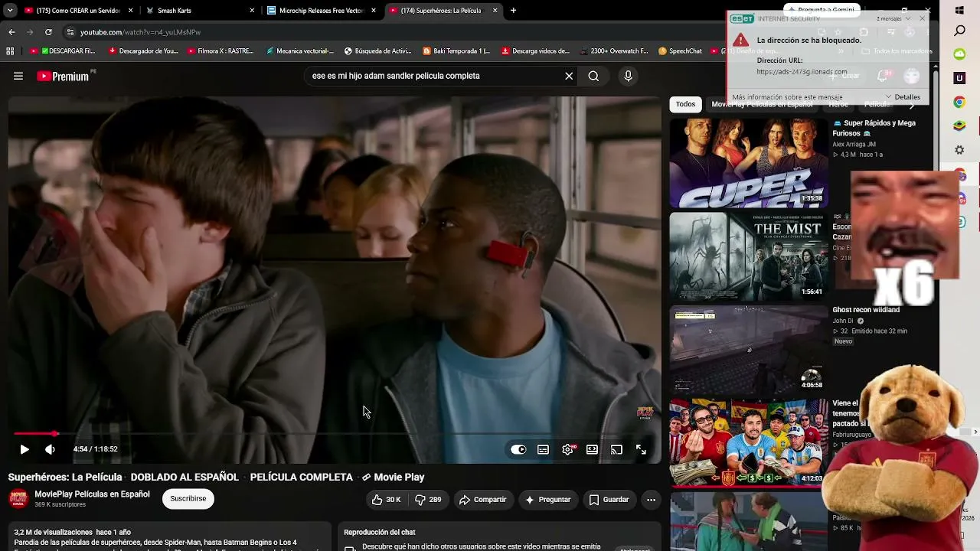This screenshot has height=551, width=980.
Task: Open the SpeechChat bookmark
Action: [x=680, y=51]
